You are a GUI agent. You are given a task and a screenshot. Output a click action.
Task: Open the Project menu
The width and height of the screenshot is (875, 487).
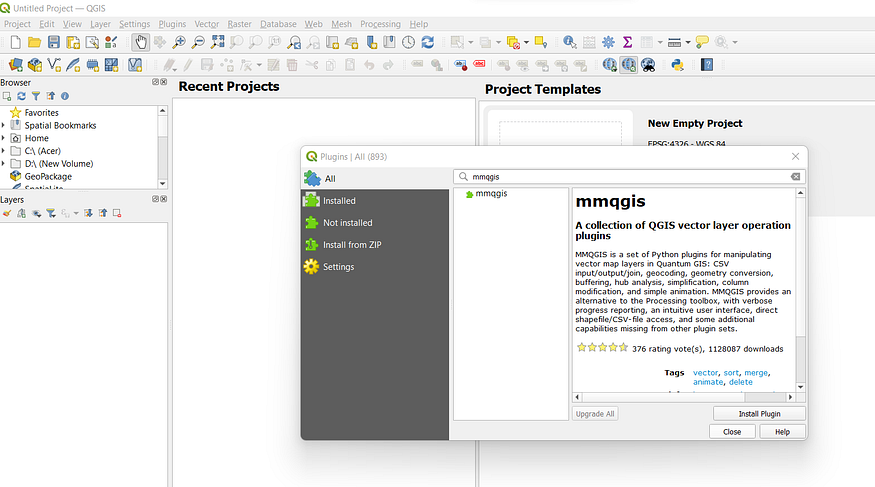click(17, 24)
